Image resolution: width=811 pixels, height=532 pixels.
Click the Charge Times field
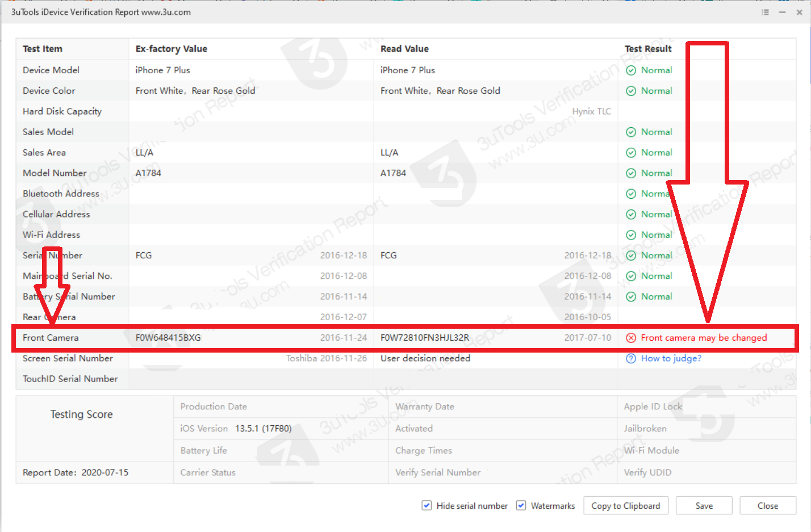424,451
